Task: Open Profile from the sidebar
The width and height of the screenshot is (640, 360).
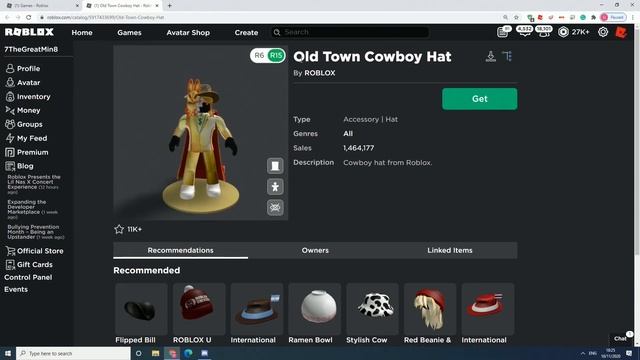Action: (23, 69)
